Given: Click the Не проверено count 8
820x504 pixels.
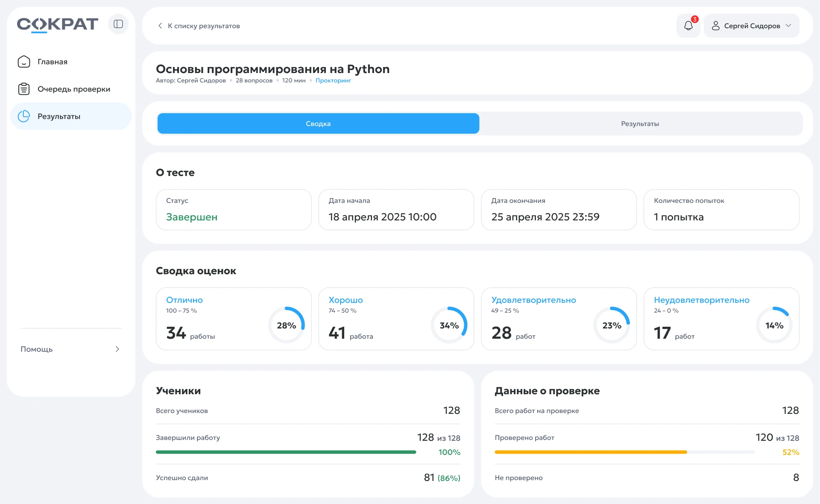Looking at the screenshot, I should tap(796, 478).
